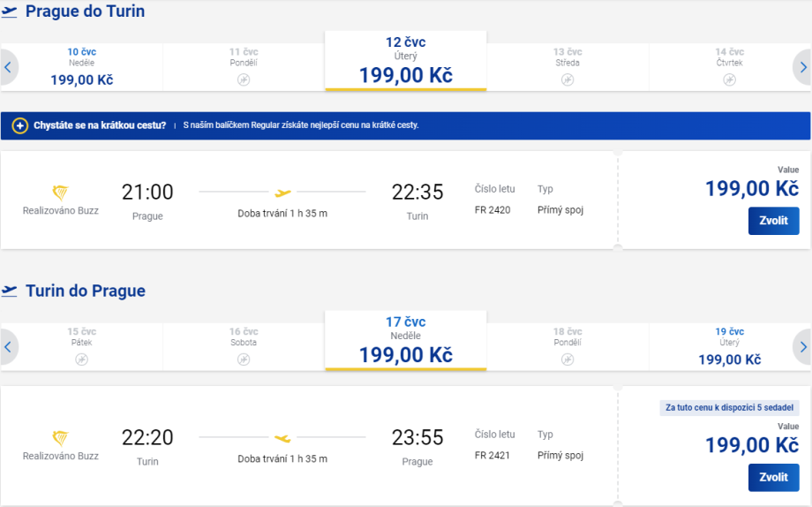
Task: Click the no-flight icon under 14 čvc
Action: coord(729,79)
